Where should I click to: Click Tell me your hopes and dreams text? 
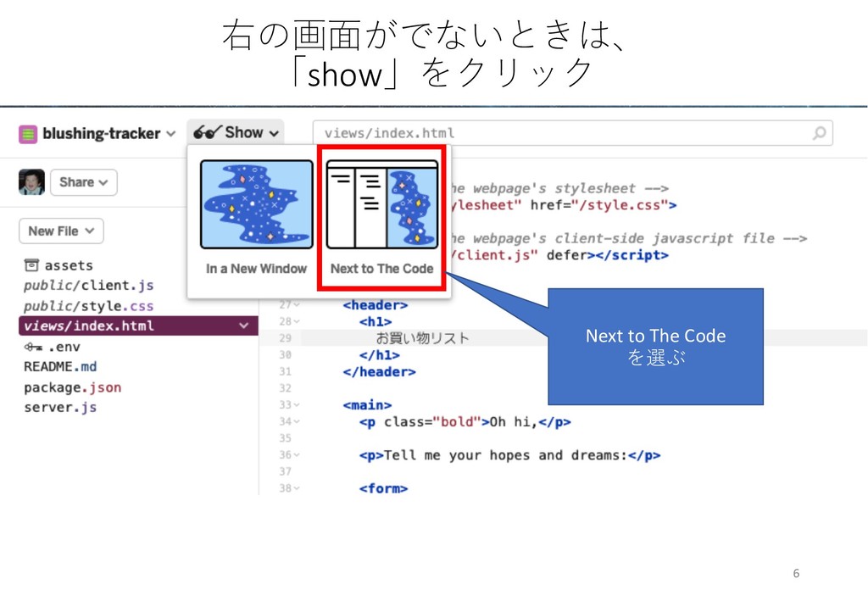[x=505, y=455]
